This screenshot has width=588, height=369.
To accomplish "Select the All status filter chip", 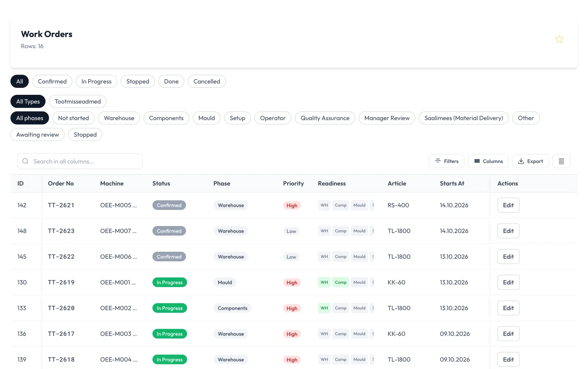I will pyautogui.click(x=19, y=82).
